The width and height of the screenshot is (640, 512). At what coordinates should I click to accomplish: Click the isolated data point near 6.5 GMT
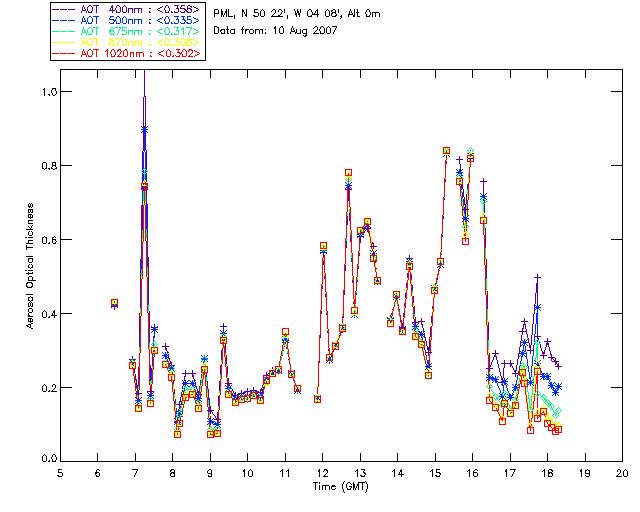point(115,303)
